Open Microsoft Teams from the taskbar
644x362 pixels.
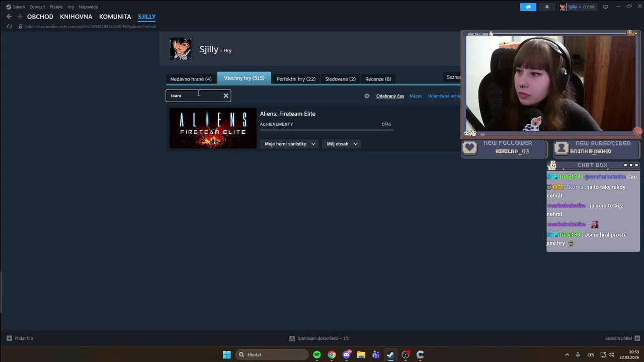click(x=376, y=354)
